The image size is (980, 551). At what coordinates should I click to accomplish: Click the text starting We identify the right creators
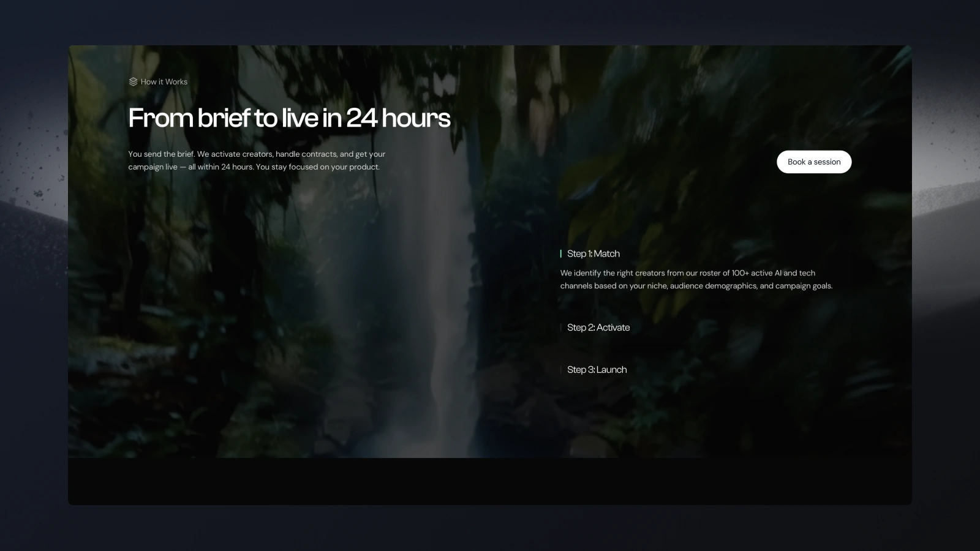[696, 279]
